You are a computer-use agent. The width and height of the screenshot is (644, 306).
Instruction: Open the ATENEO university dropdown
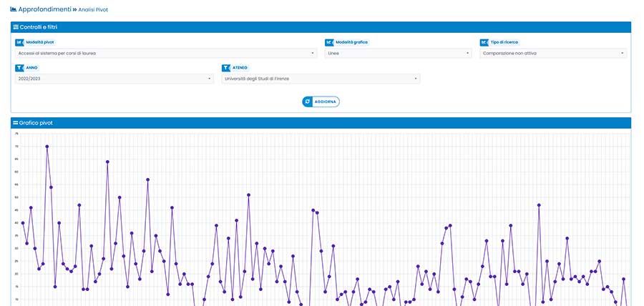pyautogui.click(x=321, y=79)
